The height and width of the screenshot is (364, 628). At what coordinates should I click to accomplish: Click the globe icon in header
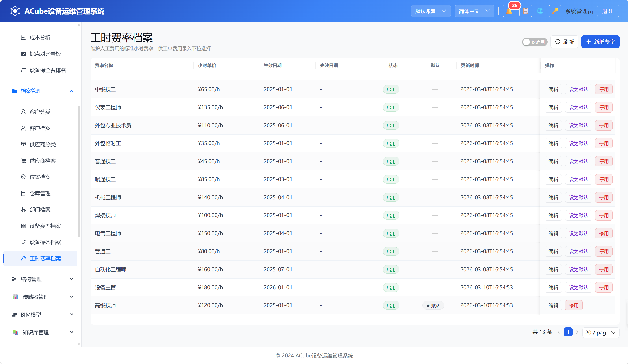coord(540,11)
